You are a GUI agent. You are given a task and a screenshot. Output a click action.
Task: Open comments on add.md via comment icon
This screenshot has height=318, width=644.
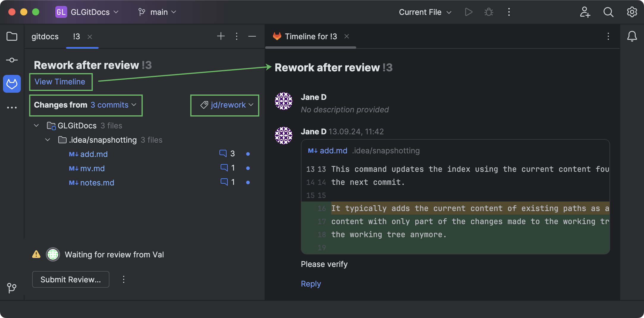224,153
